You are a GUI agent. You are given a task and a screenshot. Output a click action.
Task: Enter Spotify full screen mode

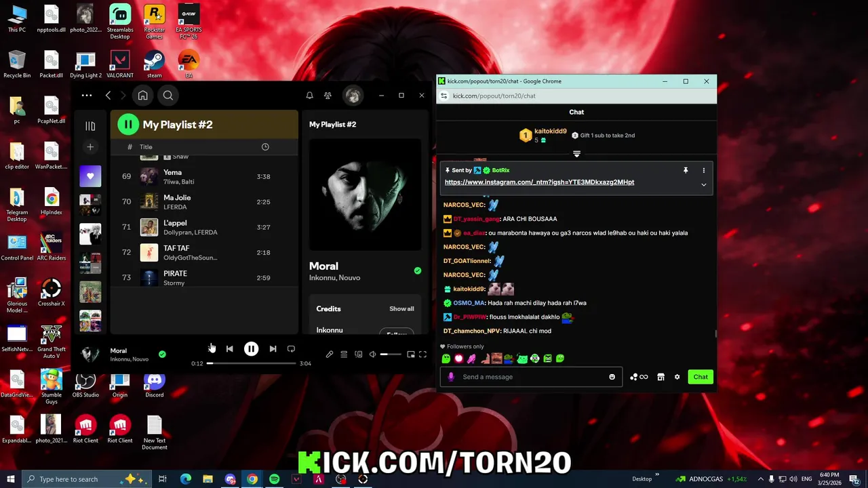click(x=422, y=354)
